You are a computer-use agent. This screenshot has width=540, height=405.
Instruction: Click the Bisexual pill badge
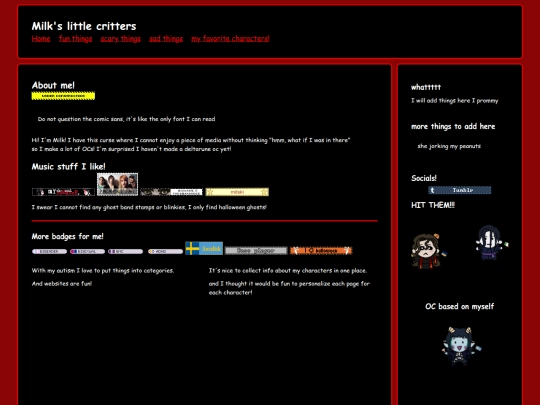click(87, 251)
